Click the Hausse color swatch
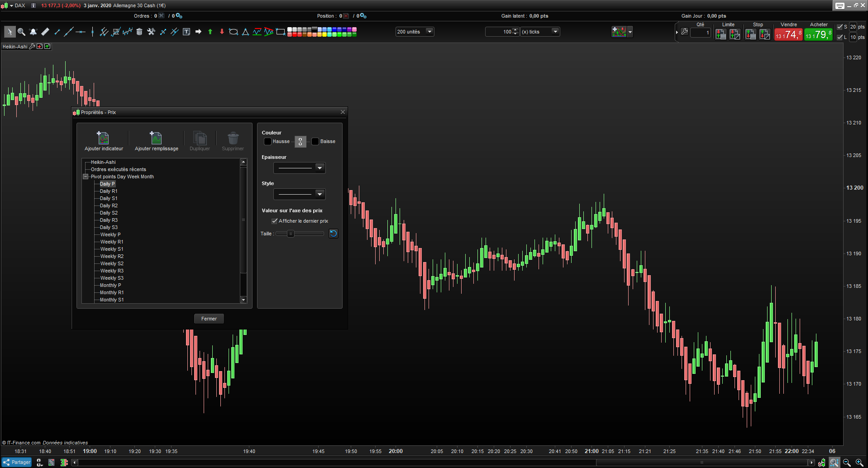The width and height of the screenshot is (868, 468). [x=267, y=142]
